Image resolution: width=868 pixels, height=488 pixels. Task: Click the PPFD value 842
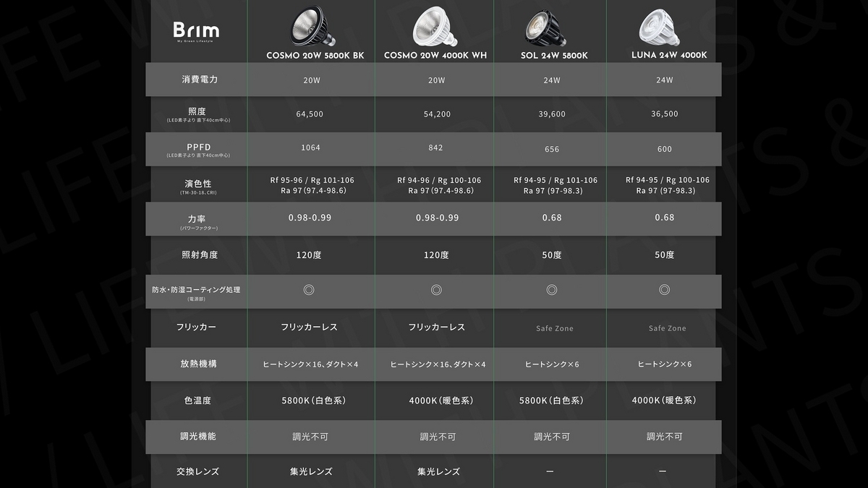pyautogui.click(x=435, y=147)
